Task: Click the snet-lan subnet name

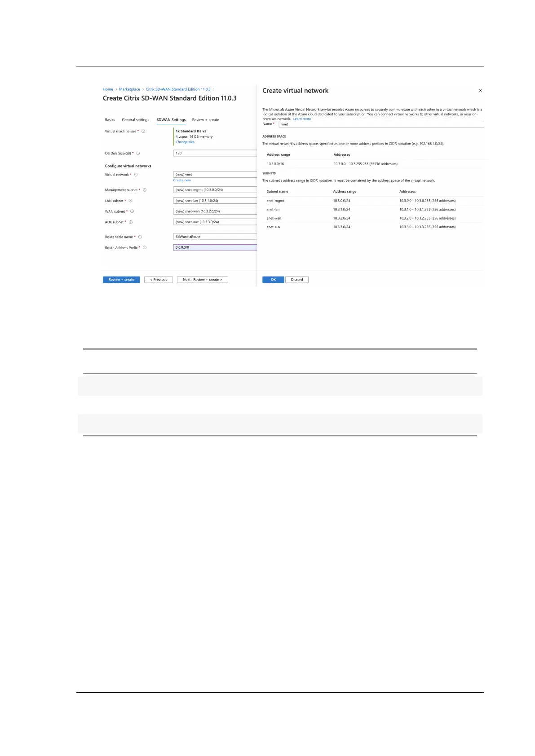Action: (x=273, y=210)
